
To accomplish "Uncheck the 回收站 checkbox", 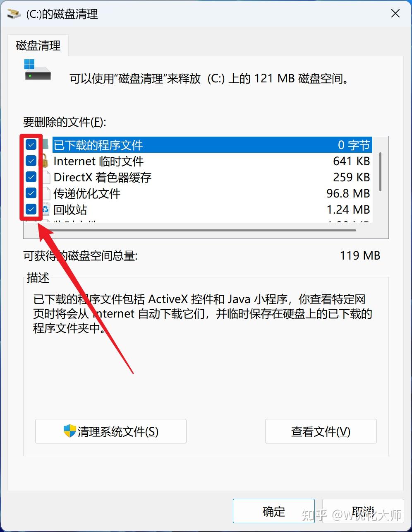I will click(31, 209).
